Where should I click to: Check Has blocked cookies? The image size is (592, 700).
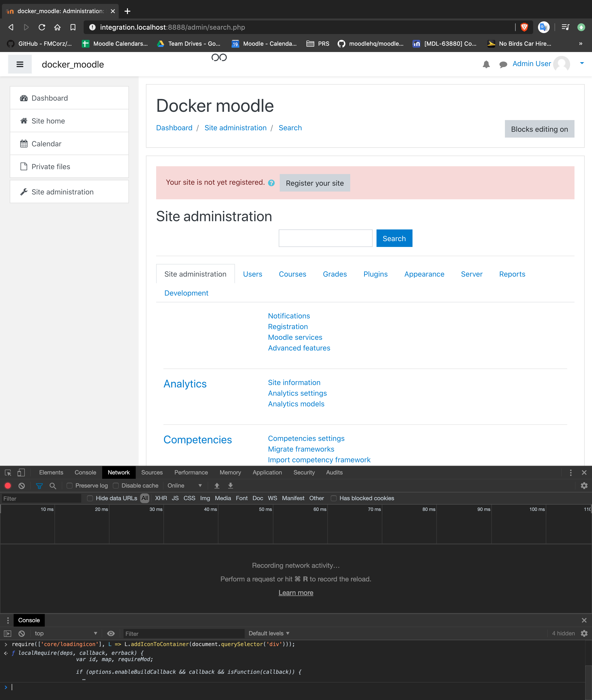[334, 498]
